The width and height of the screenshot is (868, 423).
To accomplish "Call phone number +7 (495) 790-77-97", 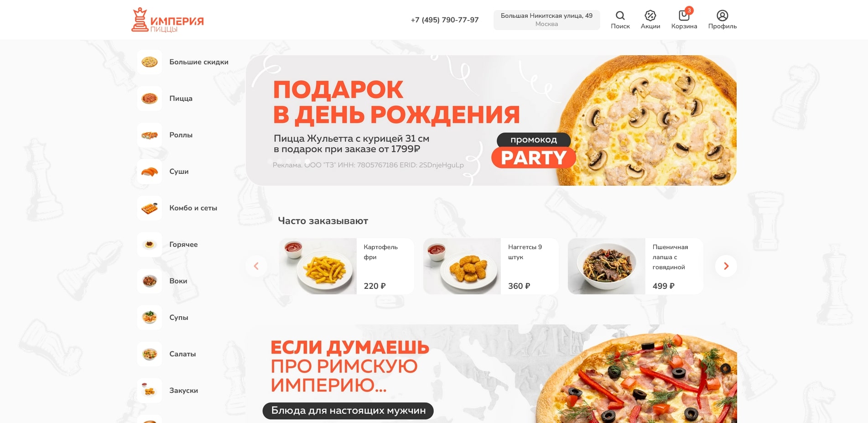I will click(445, 20).
